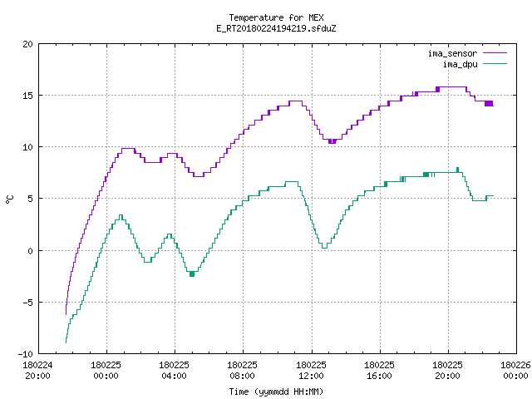Viewport: 532px width, 399px height.
Task: Click the 'ima_dpu' legend label
Action: 460,64
